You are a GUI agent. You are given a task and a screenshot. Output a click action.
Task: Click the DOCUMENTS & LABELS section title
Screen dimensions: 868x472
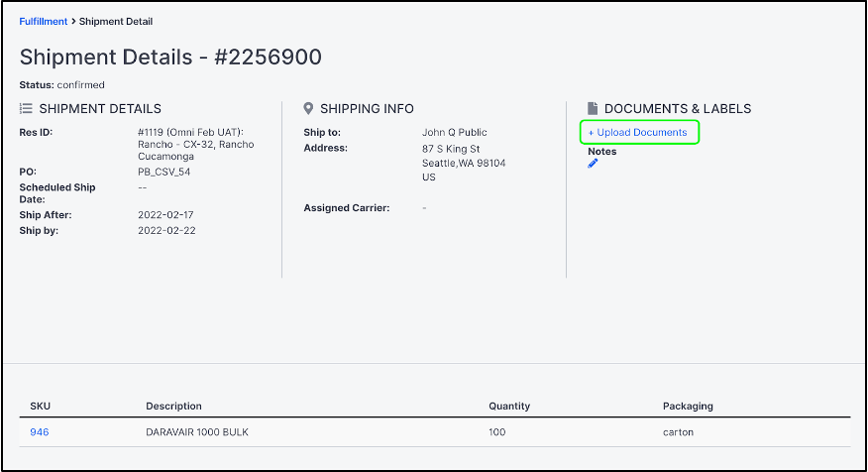678,109
